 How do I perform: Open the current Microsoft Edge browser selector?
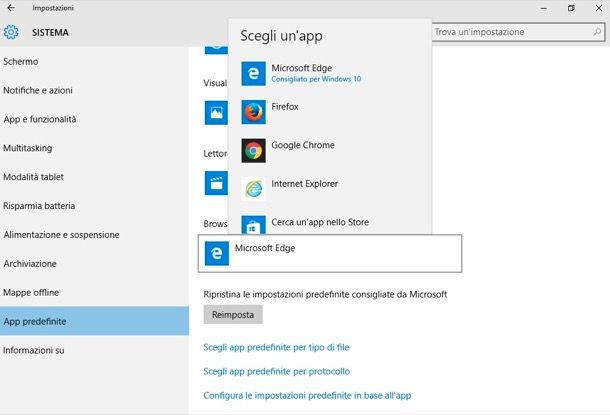click(330, 253)
